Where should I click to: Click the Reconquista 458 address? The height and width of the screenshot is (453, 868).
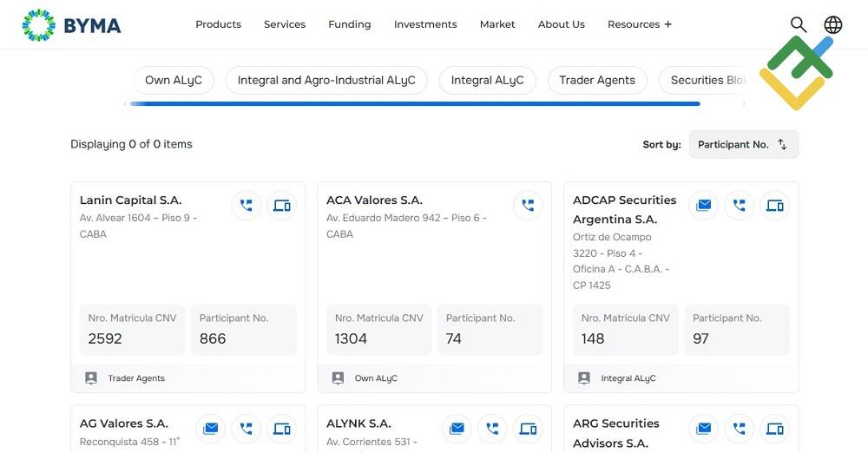click(129, 442)
